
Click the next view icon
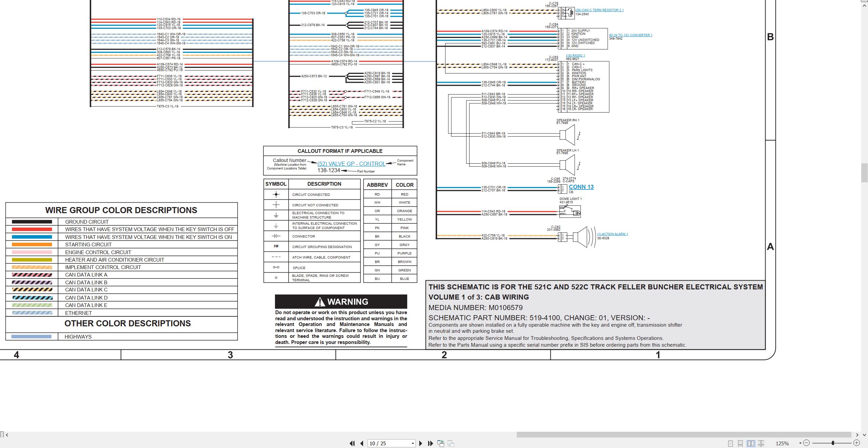(451, 443)
